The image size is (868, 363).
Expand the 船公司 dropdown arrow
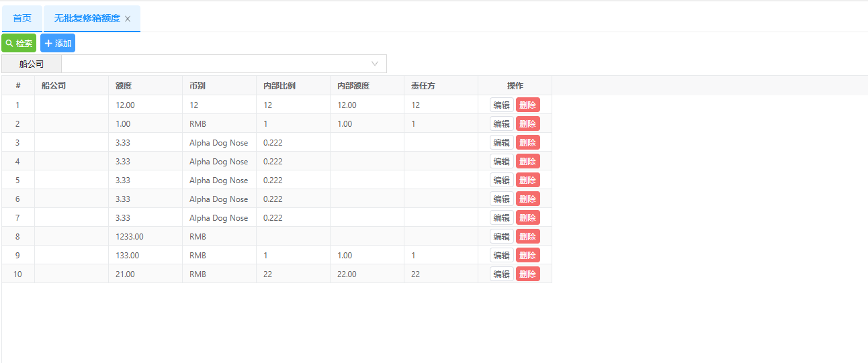click(375, 64)
